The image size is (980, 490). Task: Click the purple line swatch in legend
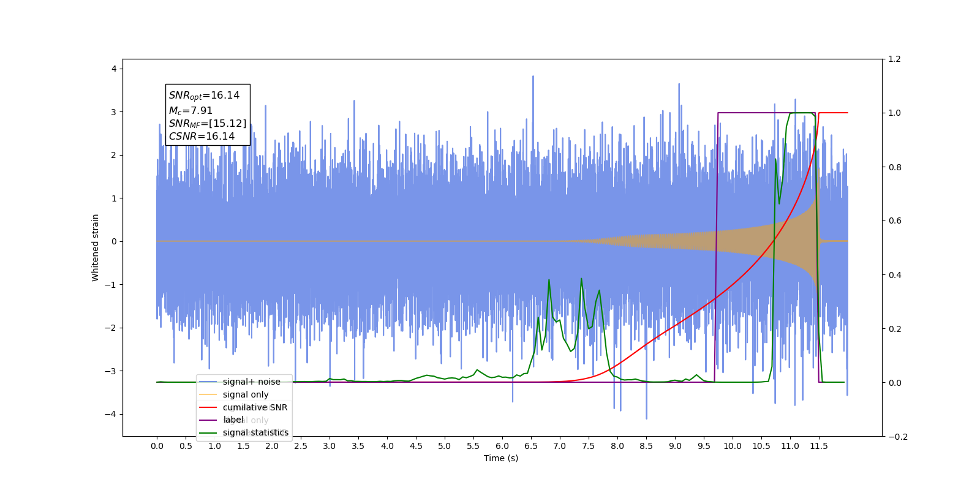coord(208,420)
